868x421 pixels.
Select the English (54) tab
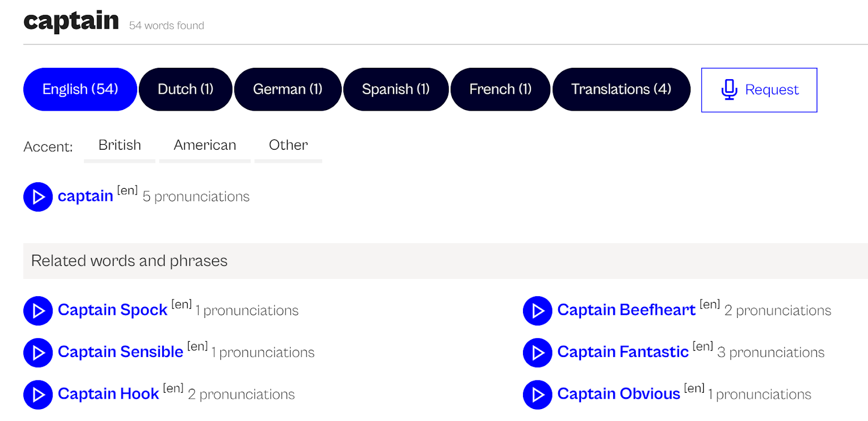coord(79,89)
